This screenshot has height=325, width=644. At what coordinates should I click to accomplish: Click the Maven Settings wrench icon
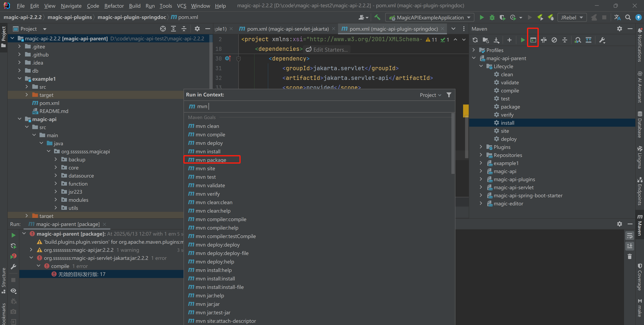(602, 40)
